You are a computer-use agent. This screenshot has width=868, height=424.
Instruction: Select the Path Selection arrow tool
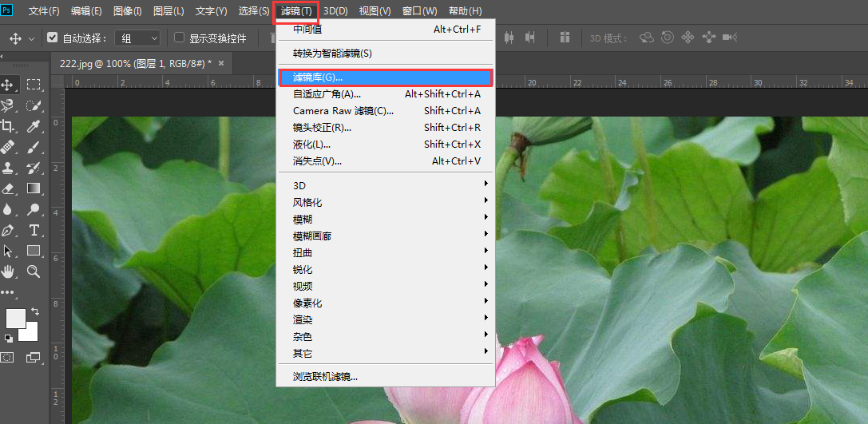8,251
